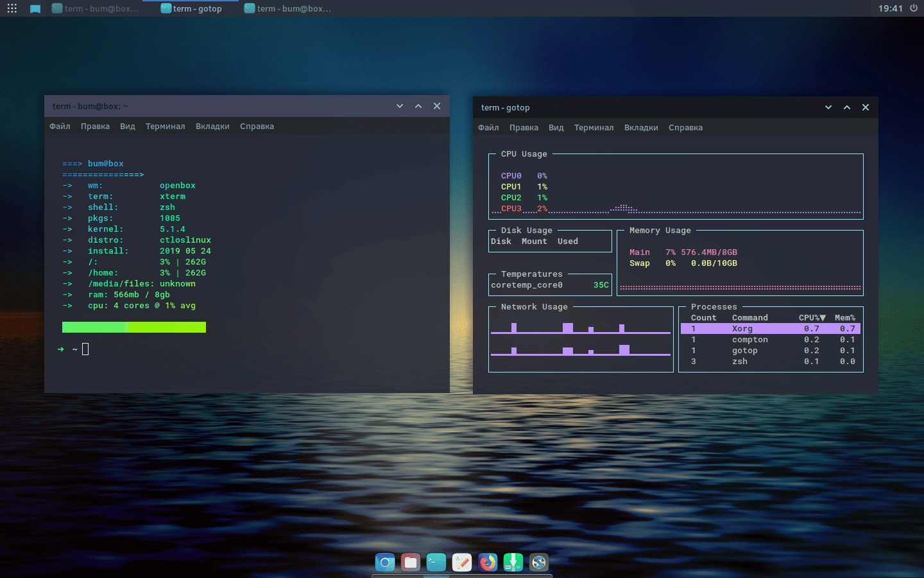
Task: Open Правка menu in gotop window
Action: 524,127
